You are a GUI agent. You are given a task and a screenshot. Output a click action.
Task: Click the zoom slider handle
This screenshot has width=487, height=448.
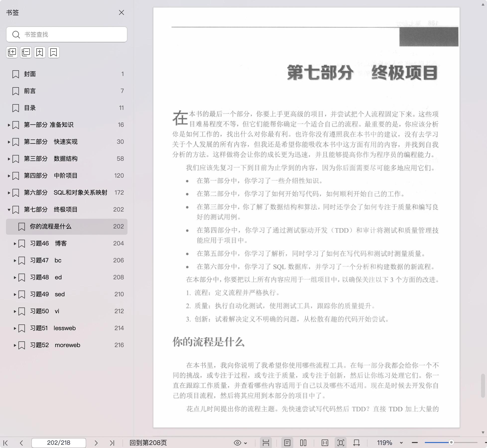pos(451,443)
